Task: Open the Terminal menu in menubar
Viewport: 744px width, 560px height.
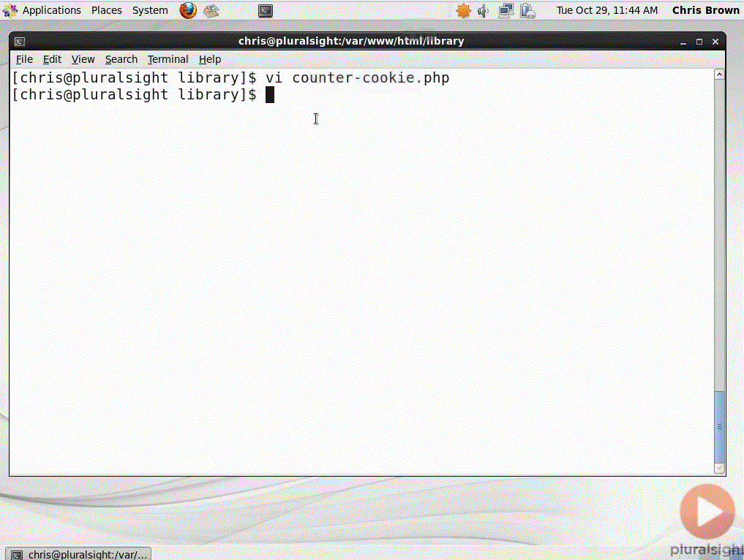Action: pos(168,59)
